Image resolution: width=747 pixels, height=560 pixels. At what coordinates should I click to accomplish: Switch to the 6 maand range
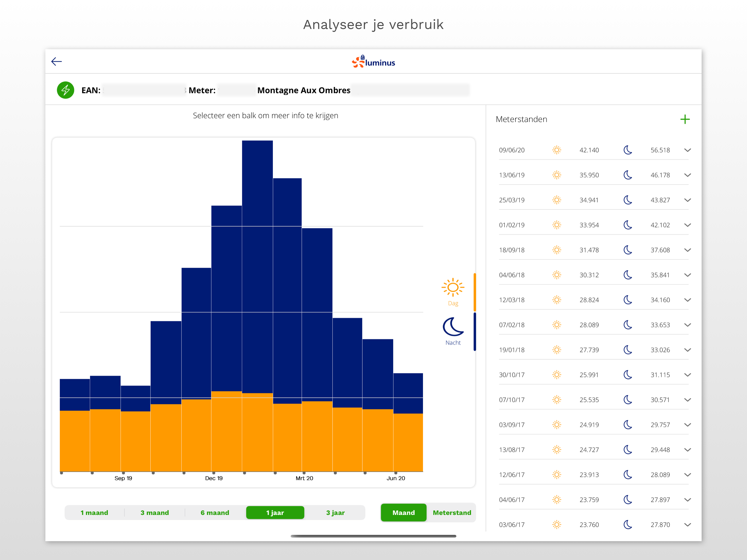215,512
